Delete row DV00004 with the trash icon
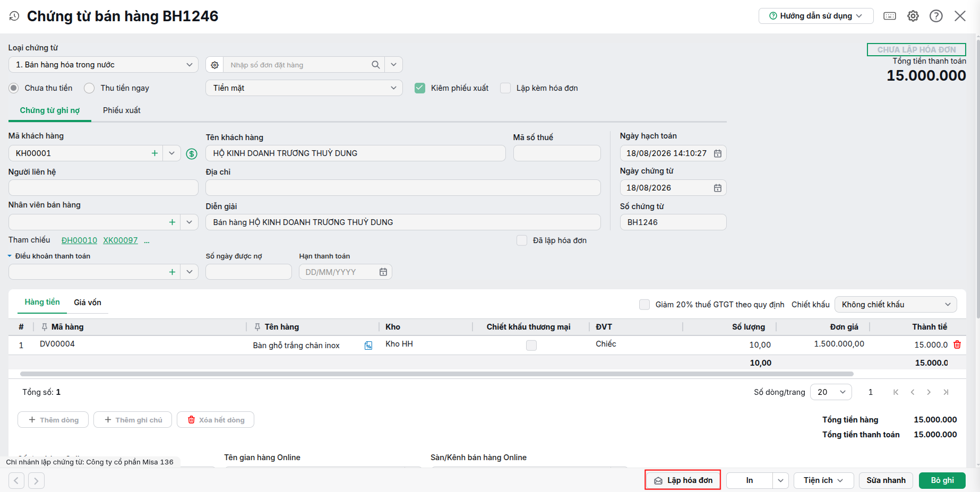This screenshot has width=980, height=492. pos(957,344)
